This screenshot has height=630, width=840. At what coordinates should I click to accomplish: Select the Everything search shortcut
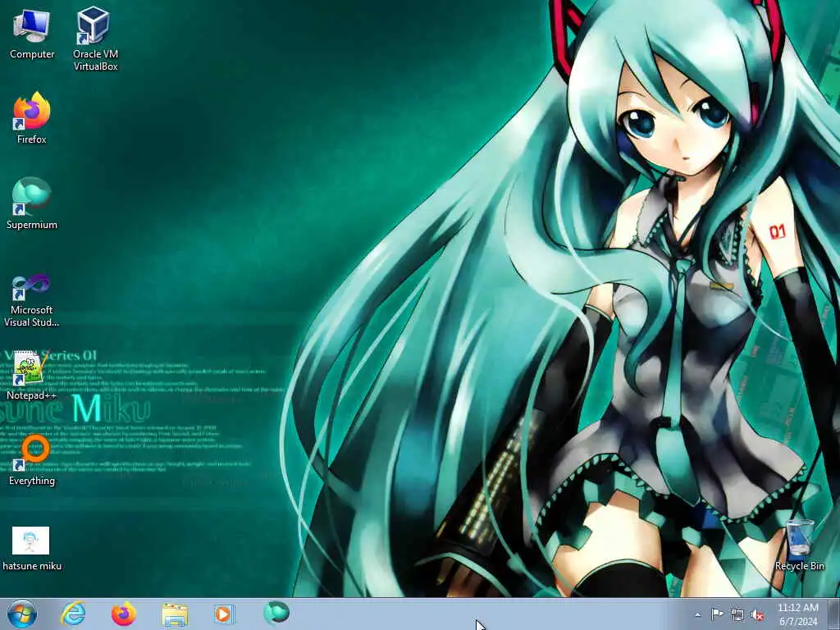[32, 459]
